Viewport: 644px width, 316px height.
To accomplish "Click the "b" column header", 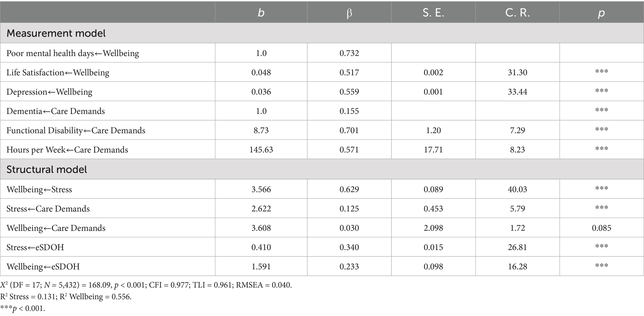I will [261, 13].
